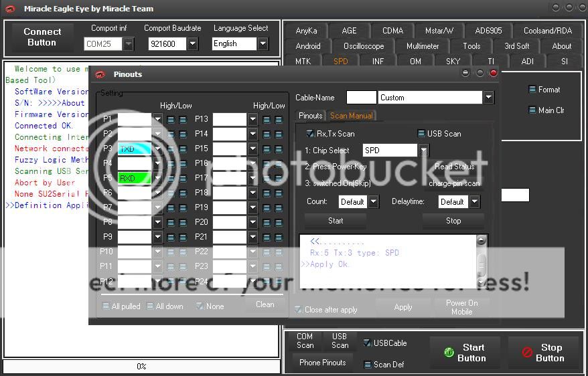Click the Cable-Name blank input field
This screenshot has width=588, height=376.
pyautogui.click(x=361, y=98)
